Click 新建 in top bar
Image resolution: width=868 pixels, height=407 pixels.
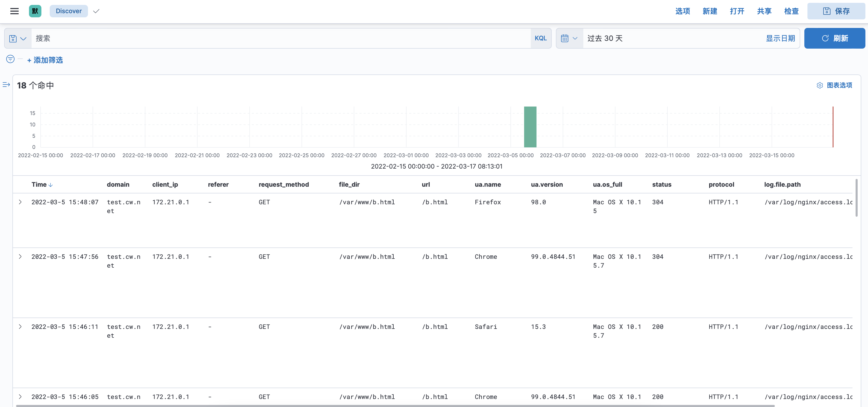(x=710, y=11)
